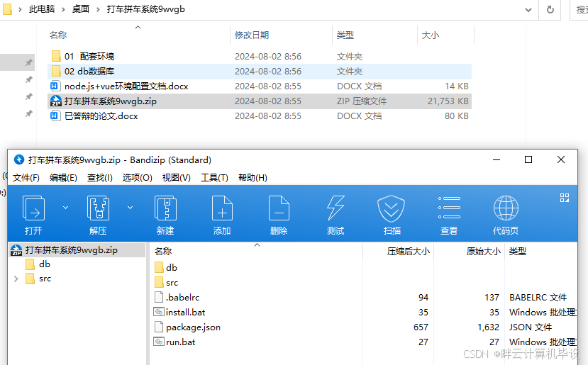The height and width of the screenshot is (365, 588).
Task: Click the chevron after 桌面 in the breadcrumb
Action: (98, 9)
